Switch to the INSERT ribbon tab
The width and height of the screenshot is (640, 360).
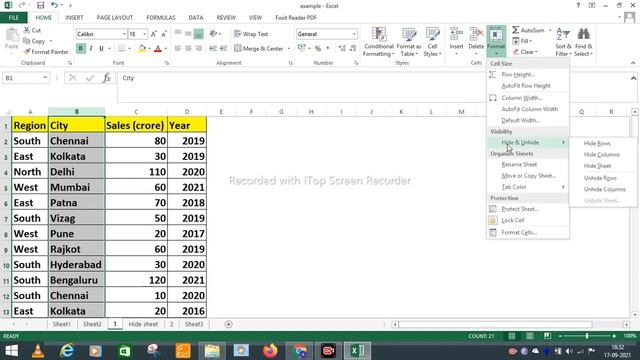(74, 18)
